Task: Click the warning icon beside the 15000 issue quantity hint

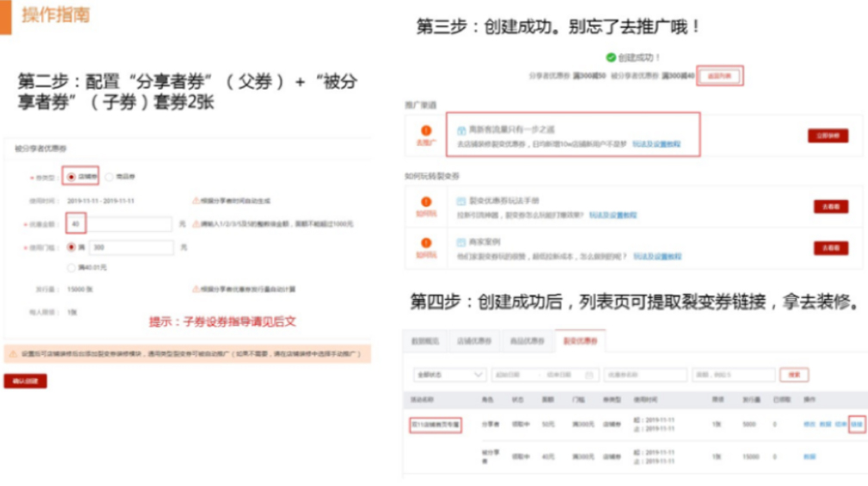Action: (195, 290)
